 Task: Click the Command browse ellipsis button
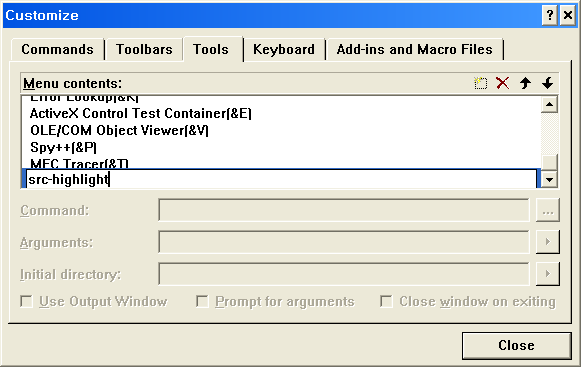tap(548, 211)
